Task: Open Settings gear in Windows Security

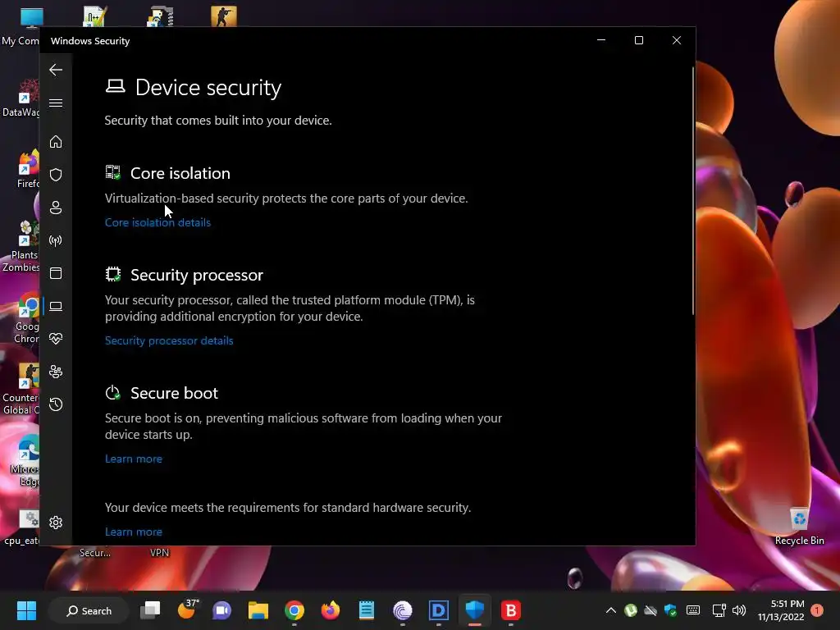Action: click(x=56, y=523)
